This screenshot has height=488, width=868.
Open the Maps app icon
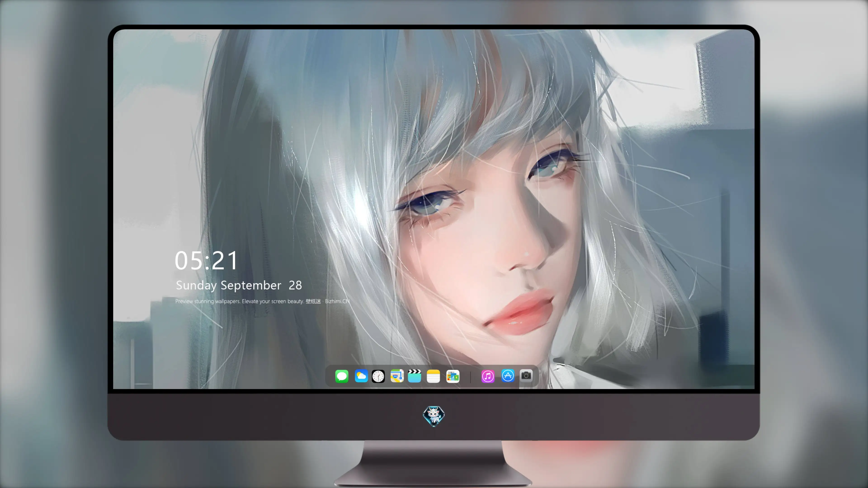click(397, 376)
